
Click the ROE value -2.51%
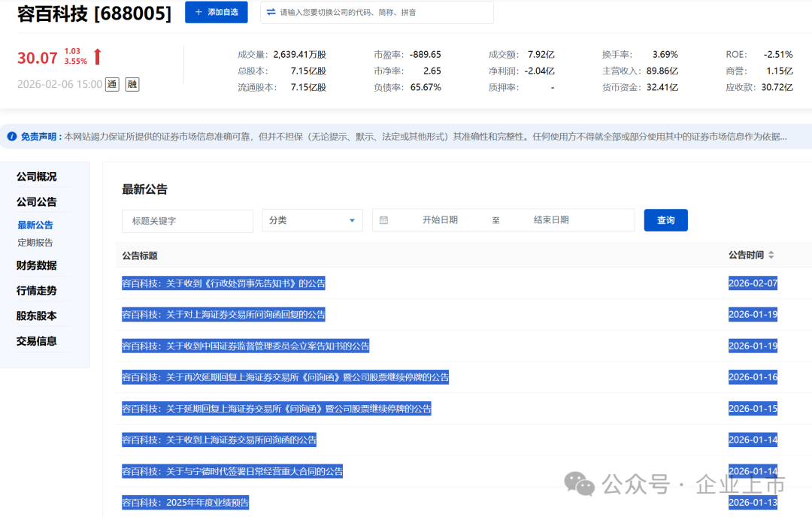pyautogui.click(x=778, y=54)
